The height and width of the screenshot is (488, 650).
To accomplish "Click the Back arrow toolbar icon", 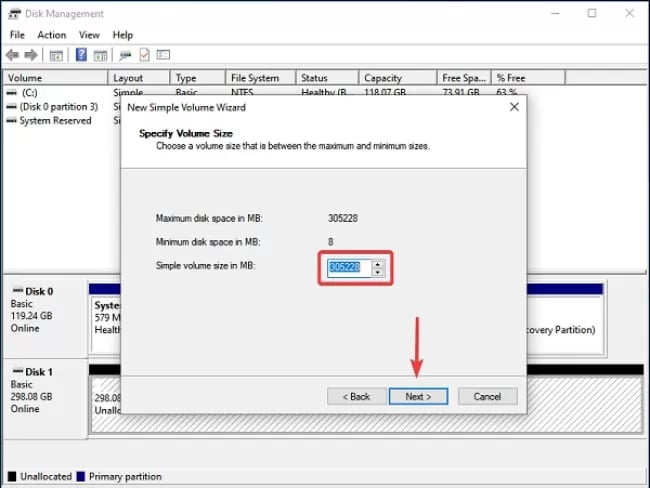I will (12, 55).
